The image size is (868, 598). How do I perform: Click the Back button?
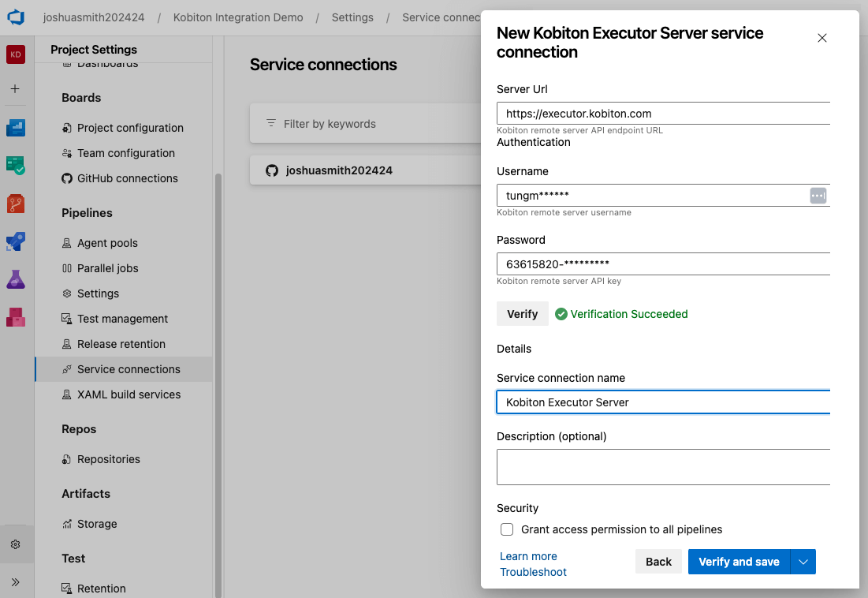[658, 562]
